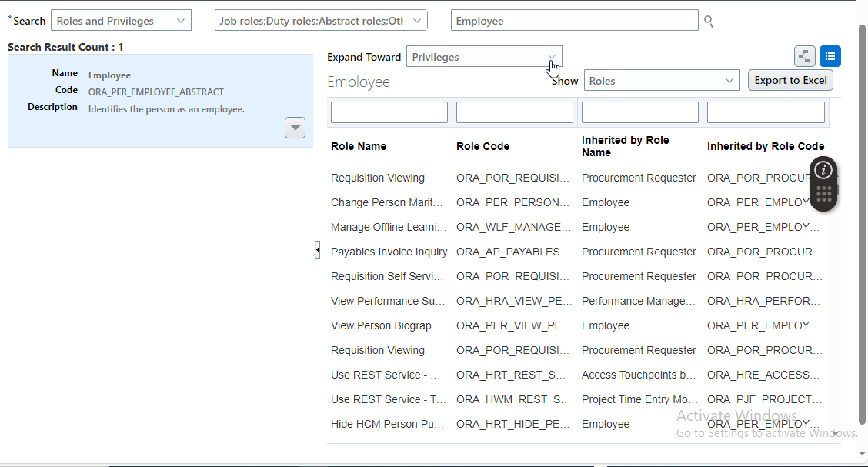This screenshot has height=467, width=868.
Task: Click the filter box above Role Name column
Action: pyautogui.click(x=389, y=112)
